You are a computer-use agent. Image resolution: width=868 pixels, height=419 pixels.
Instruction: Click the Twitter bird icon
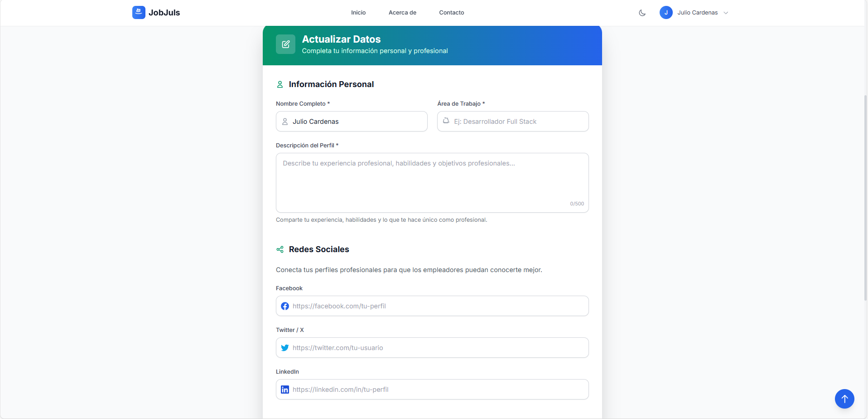285,348
